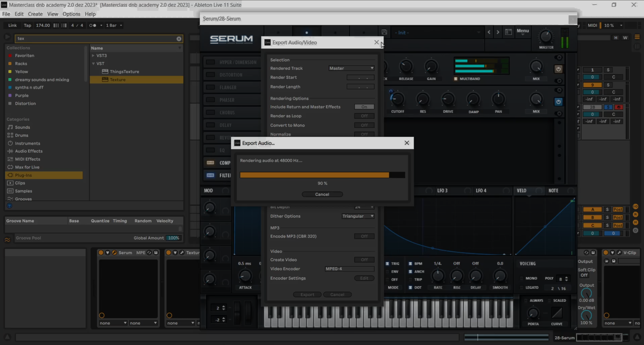This screenshot has height=345, width=644.
Task: Go to next Serum preset
Action: [x=498, y=32]
